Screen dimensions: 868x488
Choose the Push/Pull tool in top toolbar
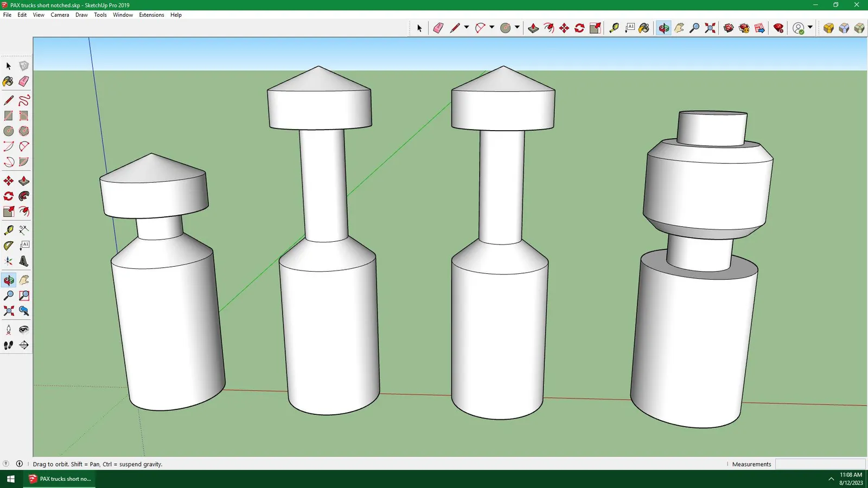click(533, 28)
